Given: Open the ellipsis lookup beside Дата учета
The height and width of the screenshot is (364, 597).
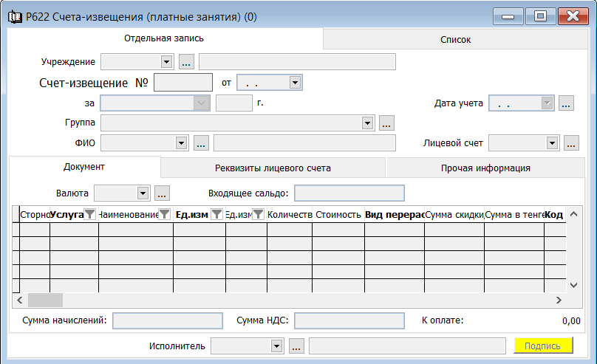Looking at the screenshot, I should point(566,103).
